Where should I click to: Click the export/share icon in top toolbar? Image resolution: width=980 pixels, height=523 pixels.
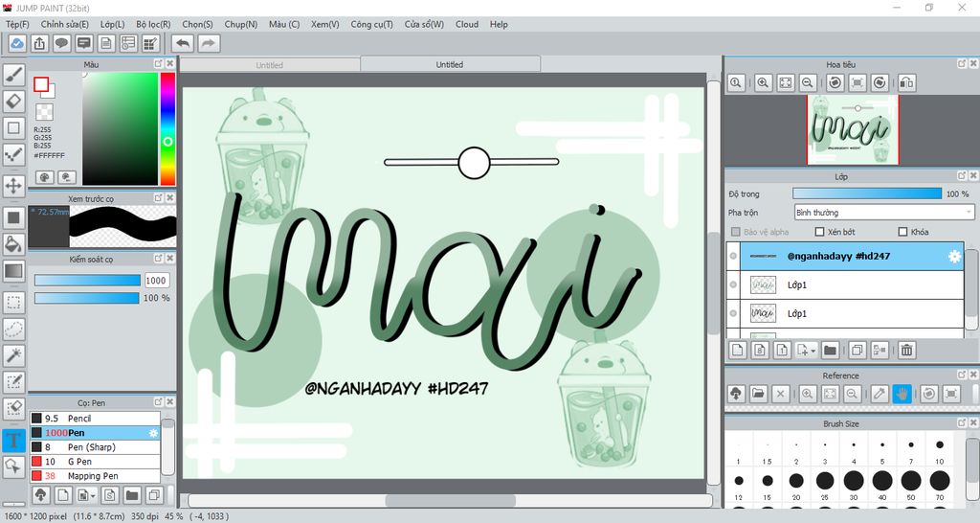coord(39,44)
